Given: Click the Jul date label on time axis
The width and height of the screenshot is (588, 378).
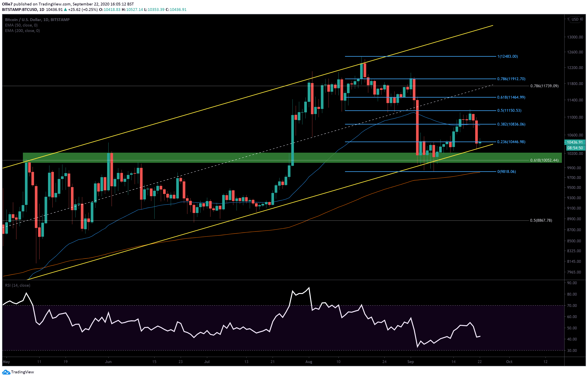Looking at the screenshot, I should (207, 362).
